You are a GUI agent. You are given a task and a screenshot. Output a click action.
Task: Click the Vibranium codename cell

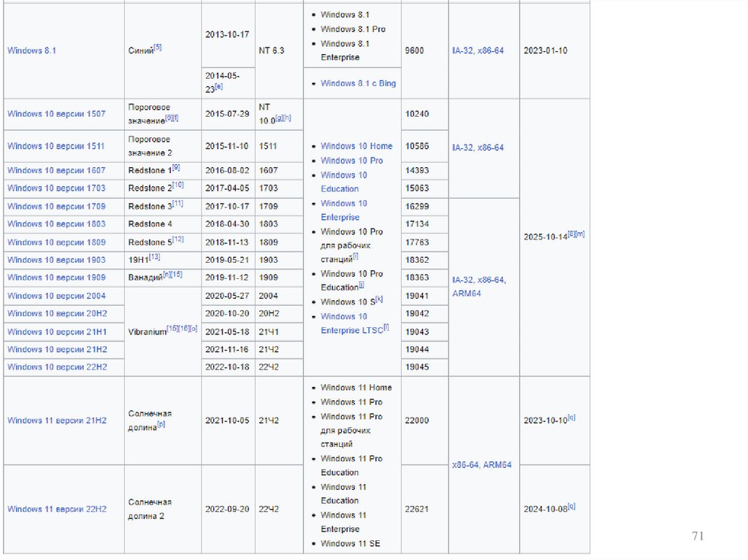[x=163, y=331]
